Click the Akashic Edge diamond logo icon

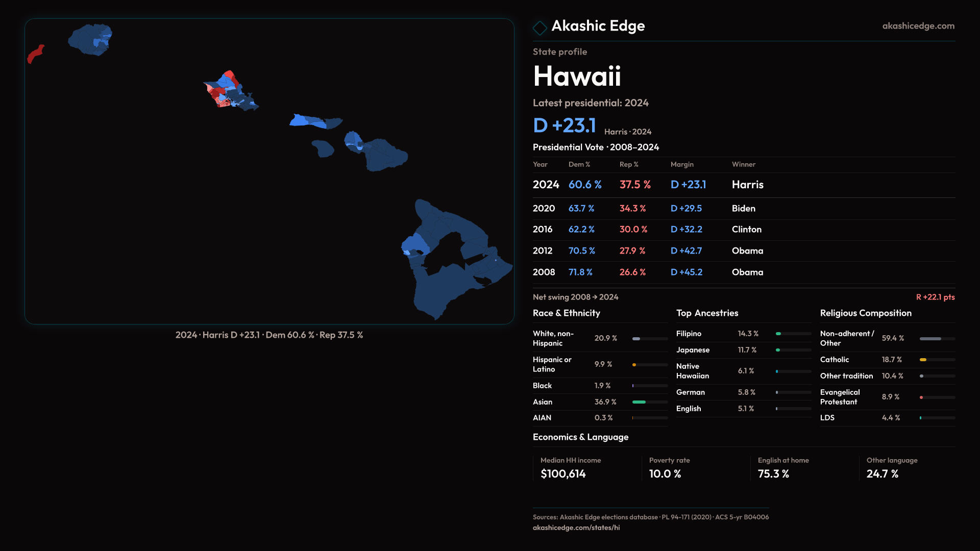540,28
